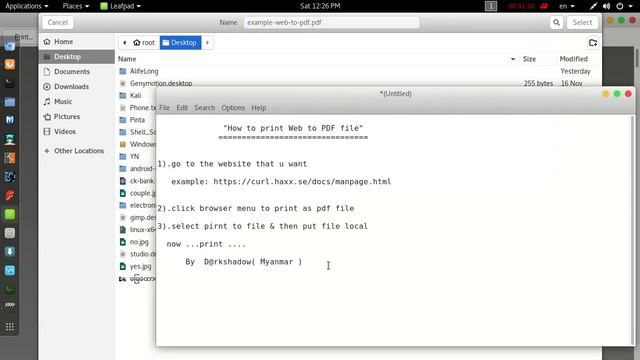The width and height of the screenshot is (640, 360).
Task: Click the back arrow in the path bar
Action: coord(124,42)
